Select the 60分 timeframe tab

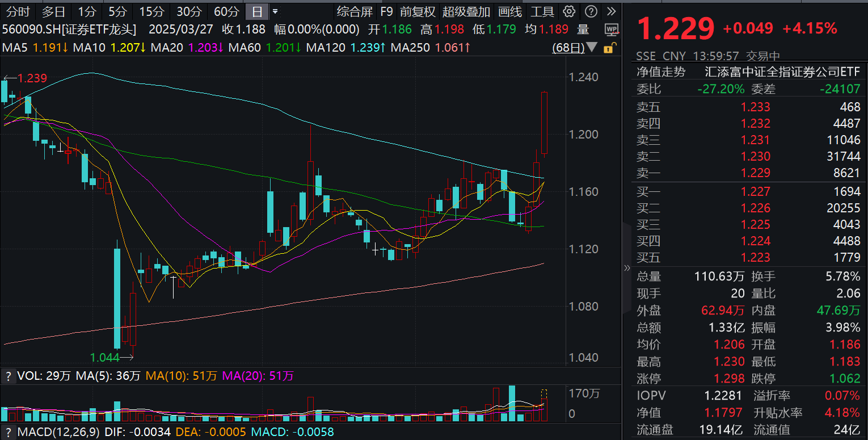tap(226, 11)
